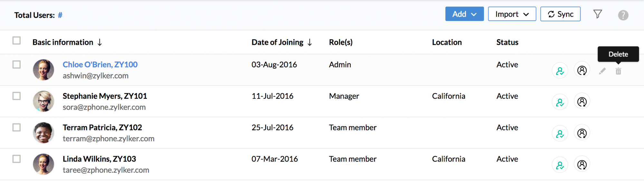Image resolution: width=644 pixels, height=181 pixels.
Task: Click joining date 03-Aug-2016
Action: tap(274, 65)
